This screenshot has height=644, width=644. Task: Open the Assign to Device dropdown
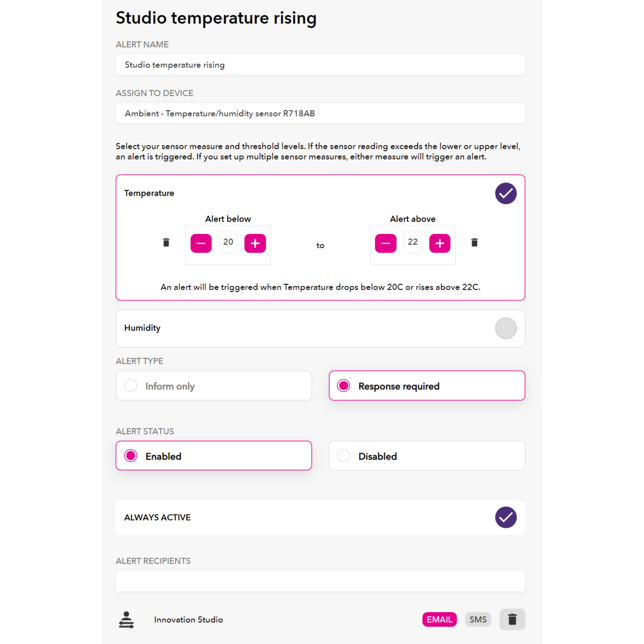coord(320,113)
